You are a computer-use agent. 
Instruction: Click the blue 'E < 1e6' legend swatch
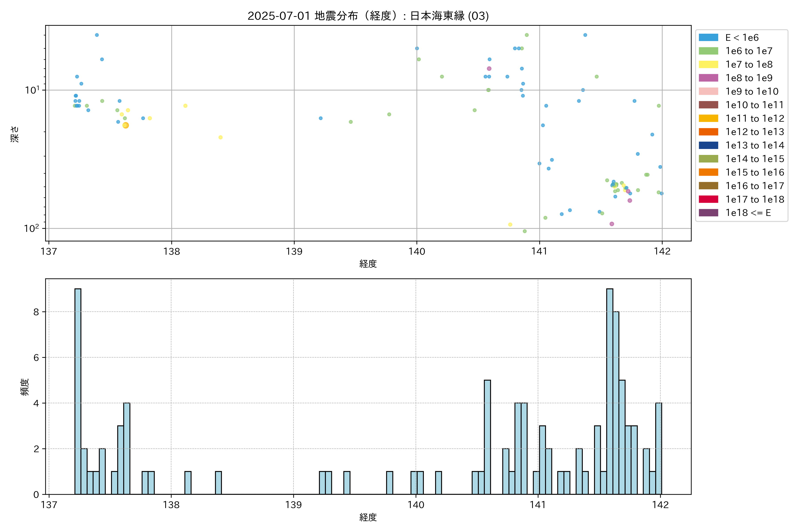tap(708, 38)
